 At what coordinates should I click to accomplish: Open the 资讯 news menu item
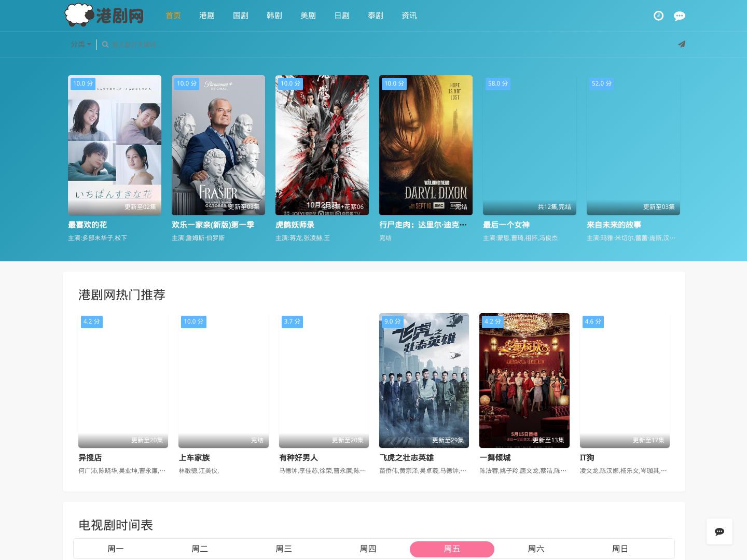click(409, 16)
